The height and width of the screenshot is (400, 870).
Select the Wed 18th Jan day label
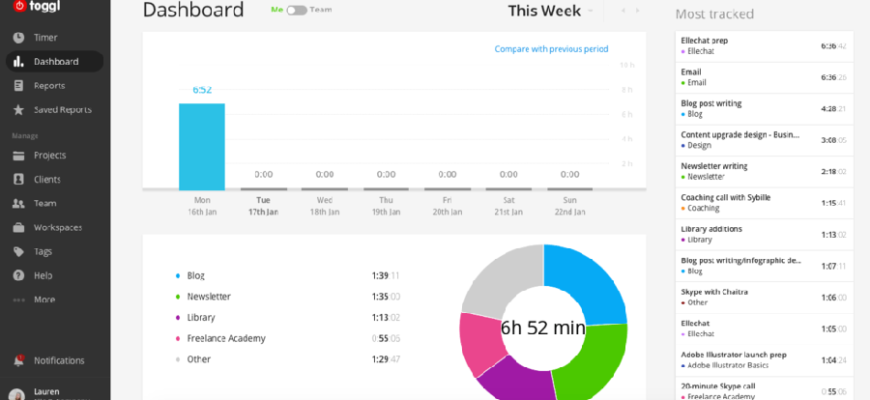325,206
